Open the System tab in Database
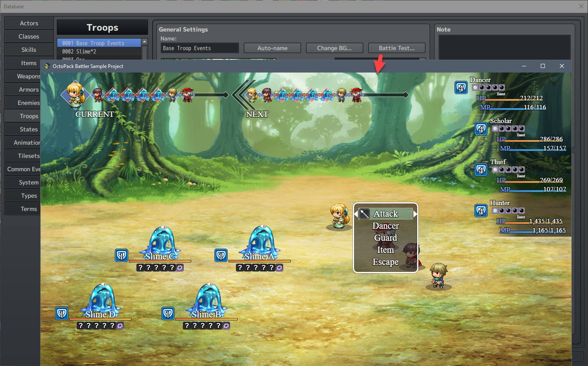 tap(23, 182)
